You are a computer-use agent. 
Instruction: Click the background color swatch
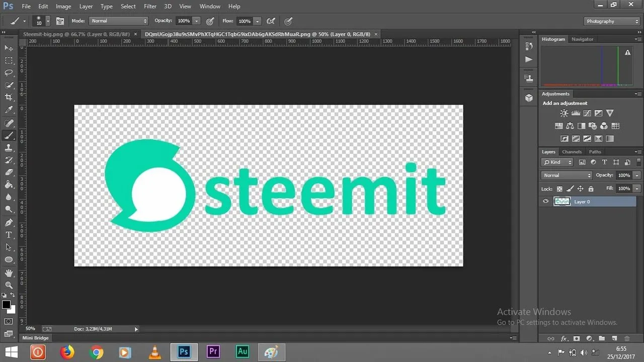[x=12, y=310]
